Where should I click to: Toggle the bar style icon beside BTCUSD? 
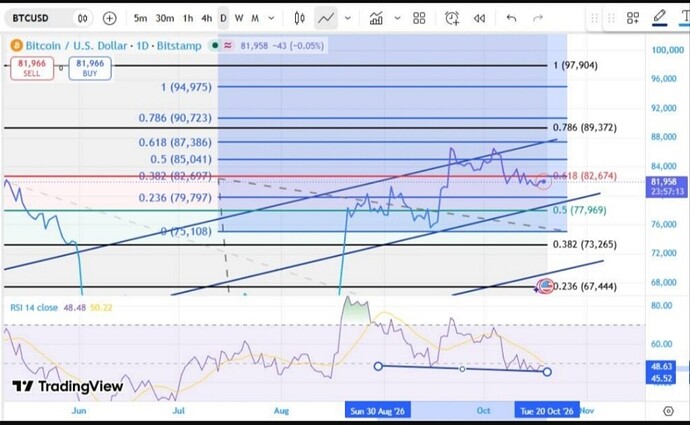pyautogui.click(x=82, y=18)
